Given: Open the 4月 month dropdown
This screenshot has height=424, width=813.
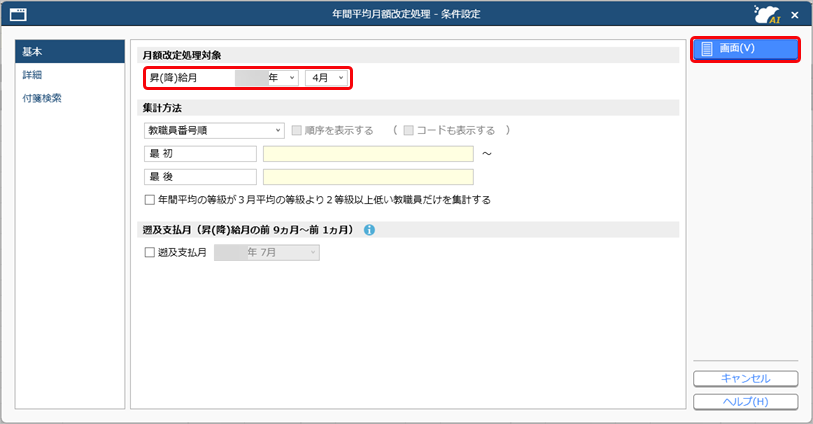Looking at the screenshot, I should [x=326, y=78].
